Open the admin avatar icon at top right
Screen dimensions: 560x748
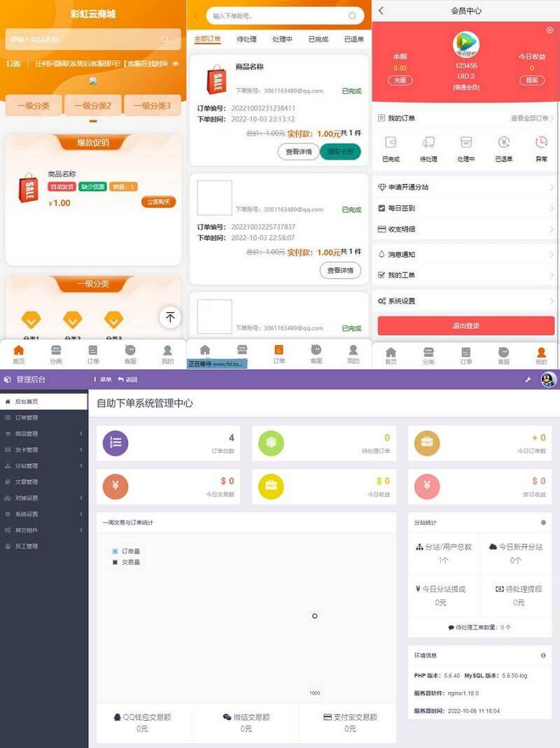(548, 379)
